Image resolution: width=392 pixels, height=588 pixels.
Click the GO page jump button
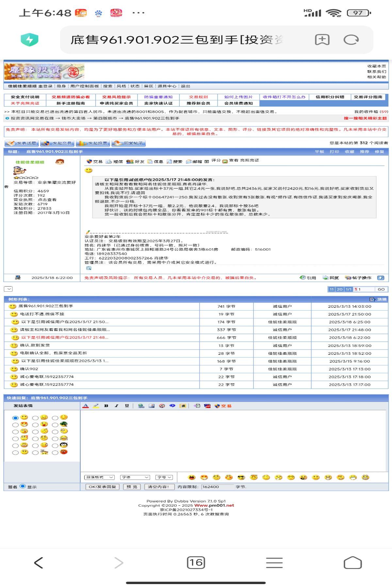381,289
